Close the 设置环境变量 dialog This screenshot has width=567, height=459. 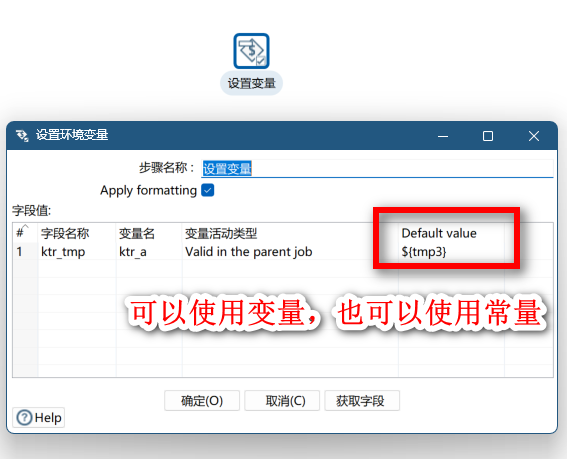click(x=534, y=136)
